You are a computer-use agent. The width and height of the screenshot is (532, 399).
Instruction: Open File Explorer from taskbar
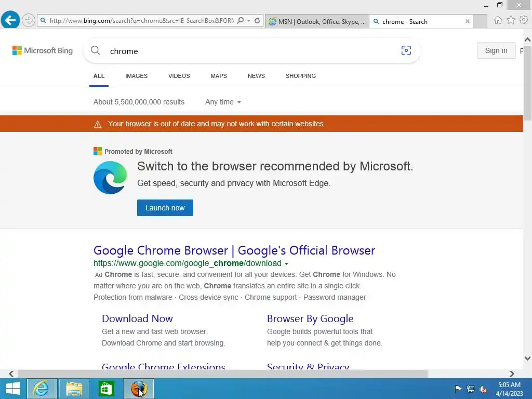(74, 389)
